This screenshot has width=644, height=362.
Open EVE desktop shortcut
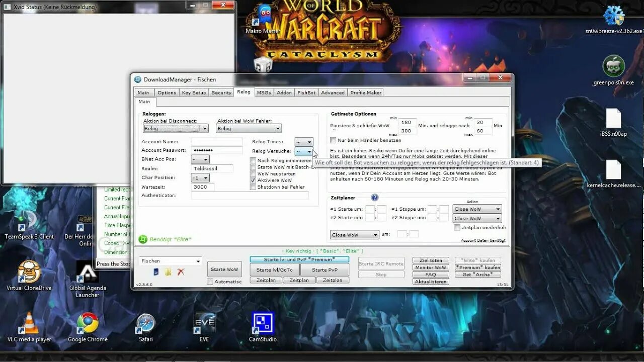point(204,327)
